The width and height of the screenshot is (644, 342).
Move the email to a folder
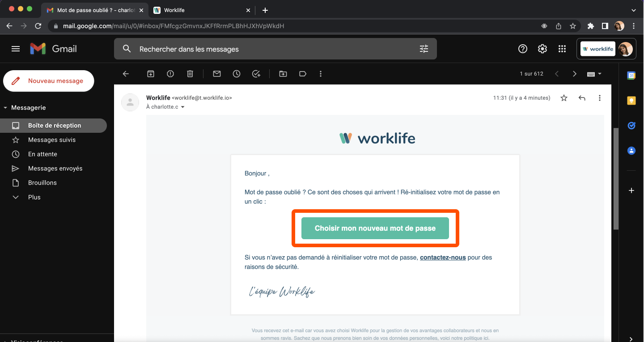283,74
